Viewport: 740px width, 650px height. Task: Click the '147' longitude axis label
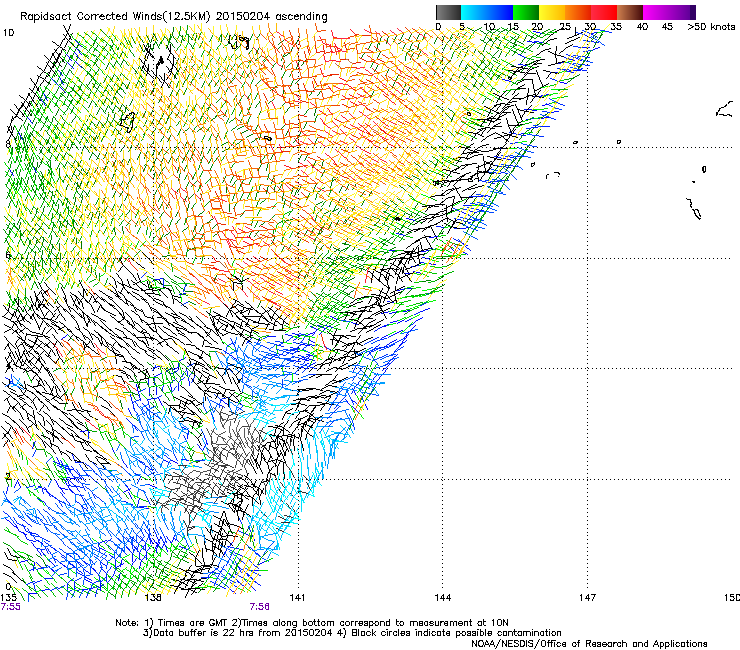(588, 598)
